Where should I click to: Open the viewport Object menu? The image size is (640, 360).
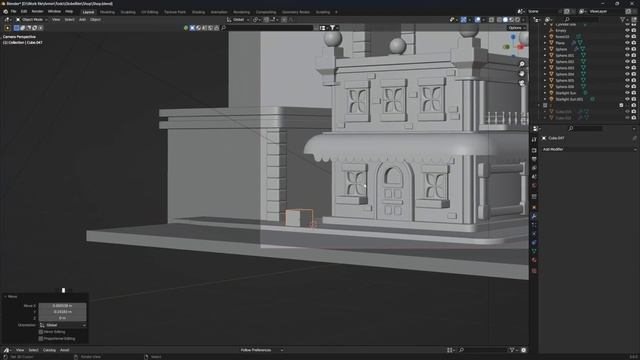(x=95, y=20)
